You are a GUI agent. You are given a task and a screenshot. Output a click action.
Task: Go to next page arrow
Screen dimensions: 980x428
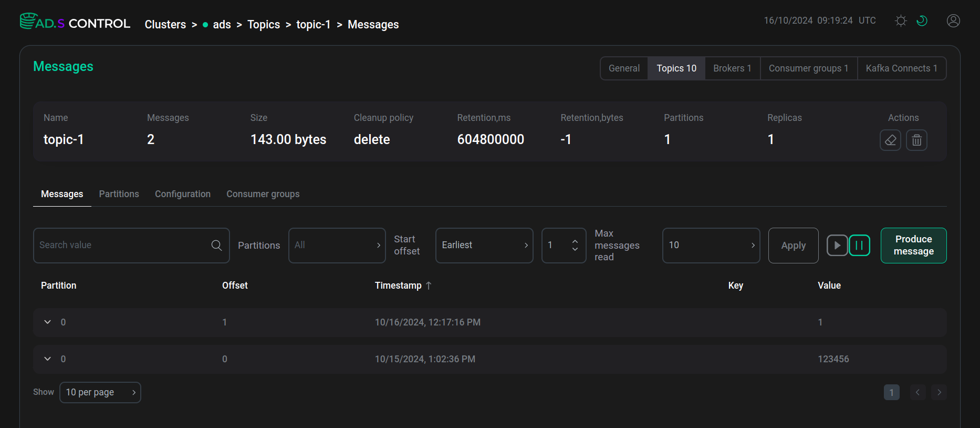[x=939, y=392]
